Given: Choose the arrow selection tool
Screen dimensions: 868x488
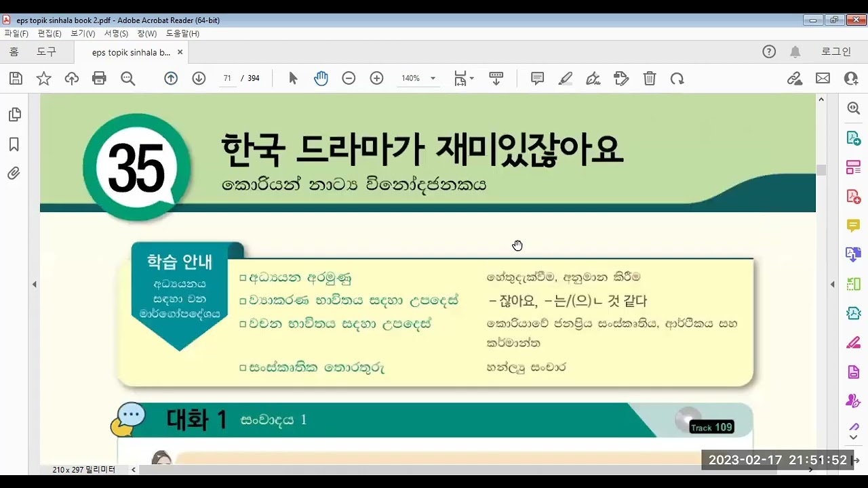Looking at the screenshot, I should click(293, 79).
